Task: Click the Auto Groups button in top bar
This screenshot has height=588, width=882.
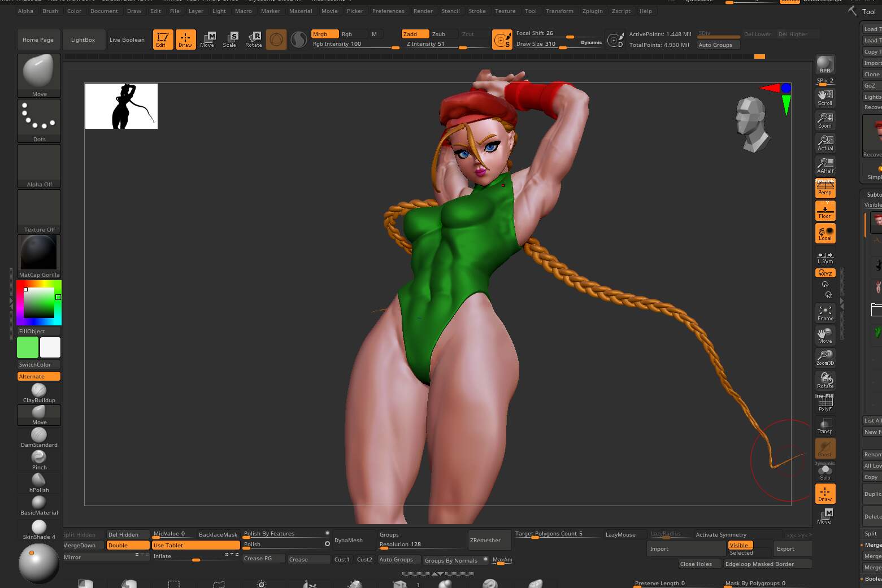Action: [719, 45]
